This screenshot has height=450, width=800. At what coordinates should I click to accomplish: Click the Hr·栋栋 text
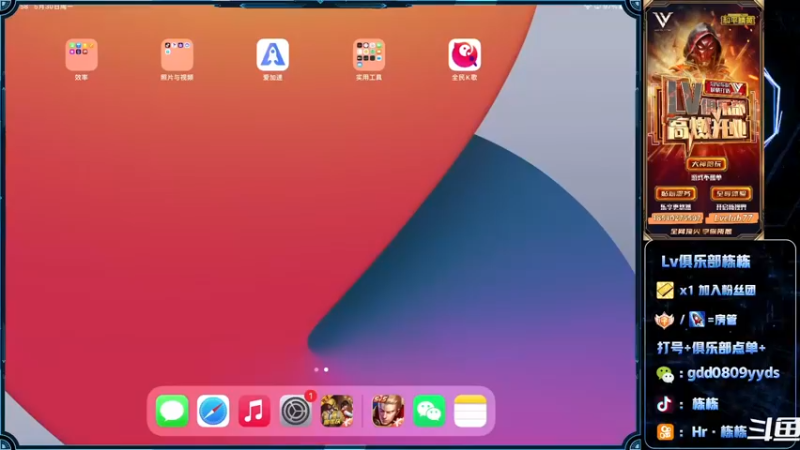coord(719,432)
